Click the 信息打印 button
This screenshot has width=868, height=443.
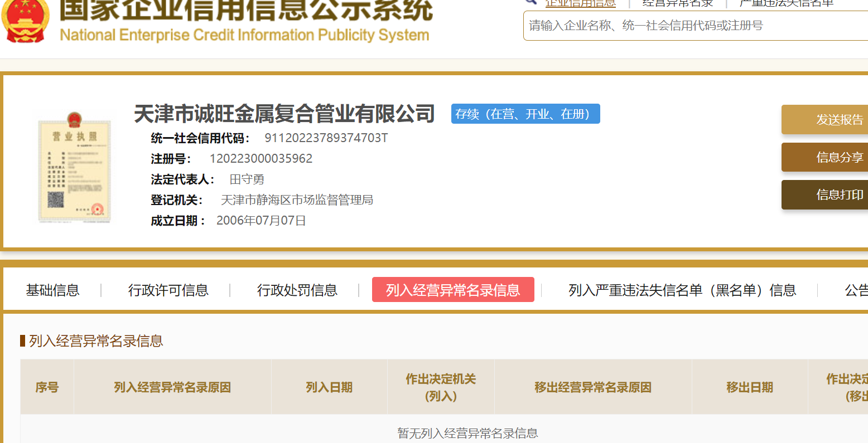pos(824,194)
